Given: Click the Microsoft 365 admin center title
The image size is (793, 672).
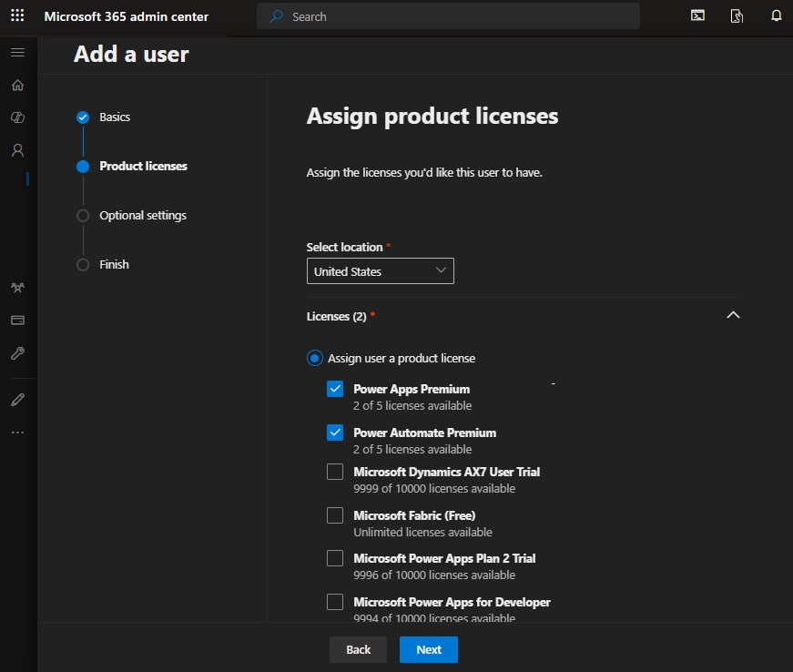Looking at the screenshot, I should pos(126,16).
